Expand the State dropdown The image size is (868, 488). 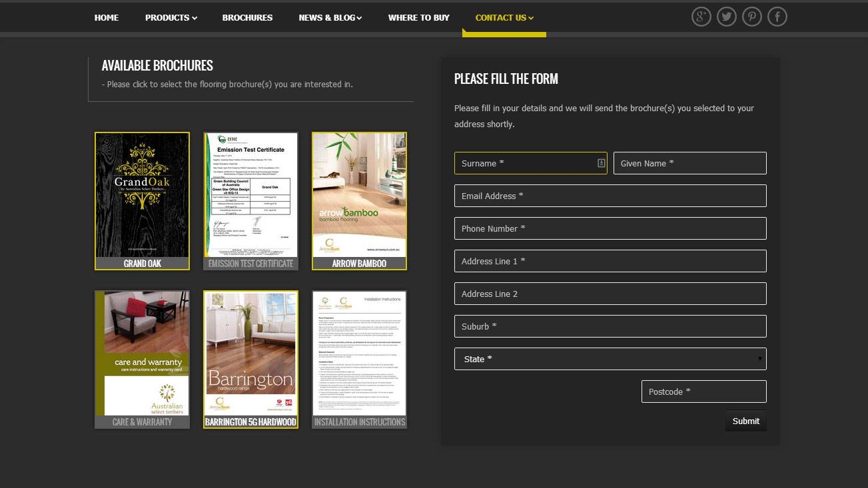(x=610, y=359)
